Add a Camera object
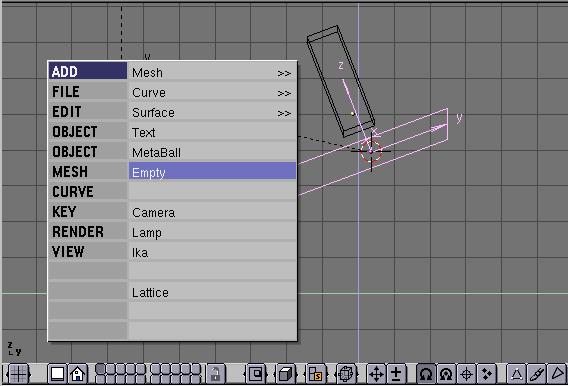568x386 pixels. [212, 212]
